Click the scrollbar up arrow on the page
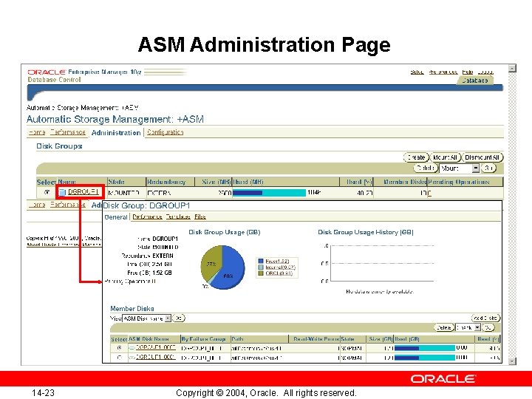 (x=512, y=69)
